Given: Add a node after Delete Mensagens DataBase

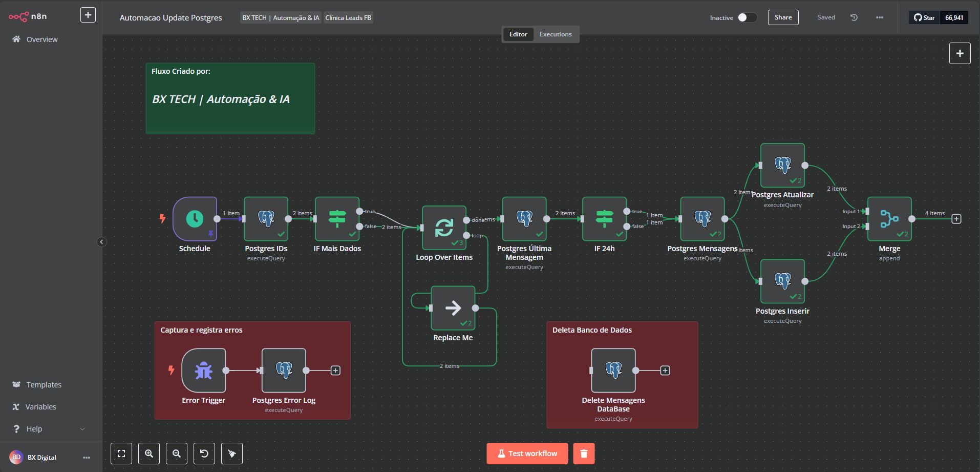Looking at the screenshot, I should coord(665,371).
